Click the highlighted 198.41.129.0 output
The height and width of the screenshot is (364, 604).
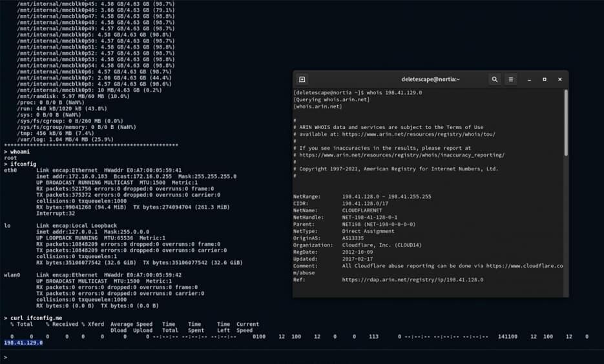[23, 343]
